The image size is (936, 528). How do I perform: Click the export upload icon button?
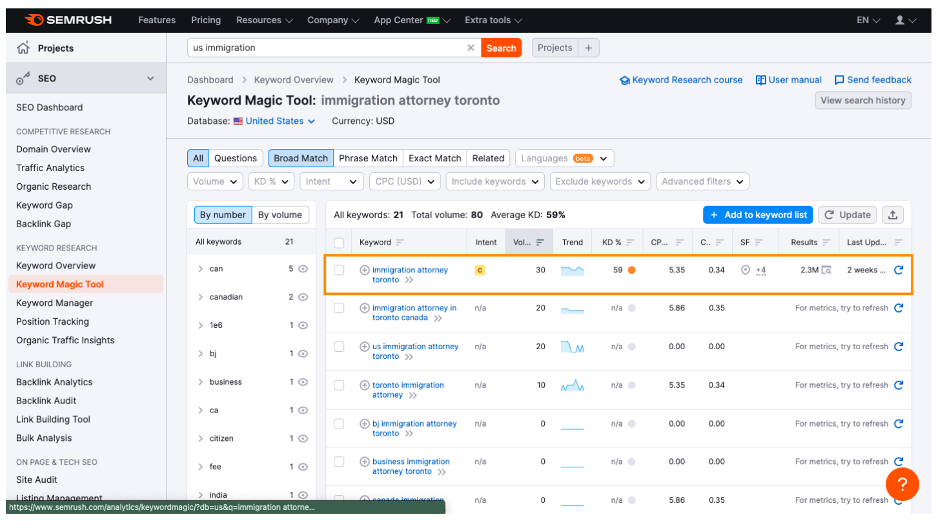tap(893, 215)
